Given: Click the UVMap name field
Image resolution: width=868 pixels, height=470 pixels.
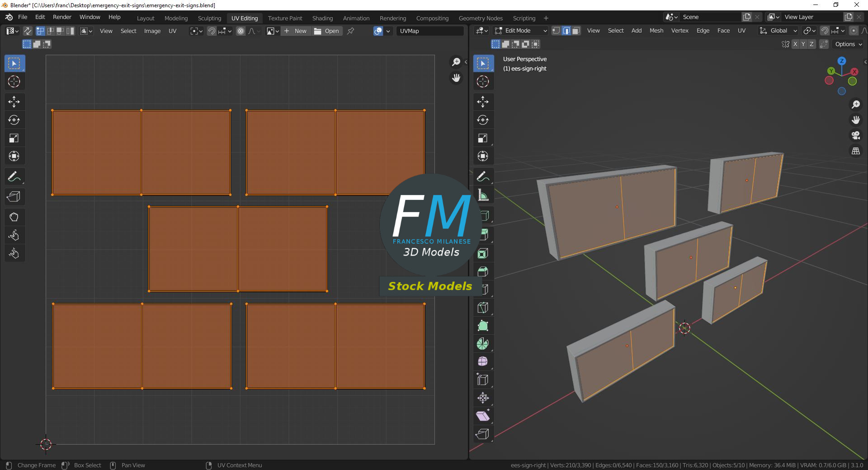Looking at the screenshot, I should [x=430, y=31].
